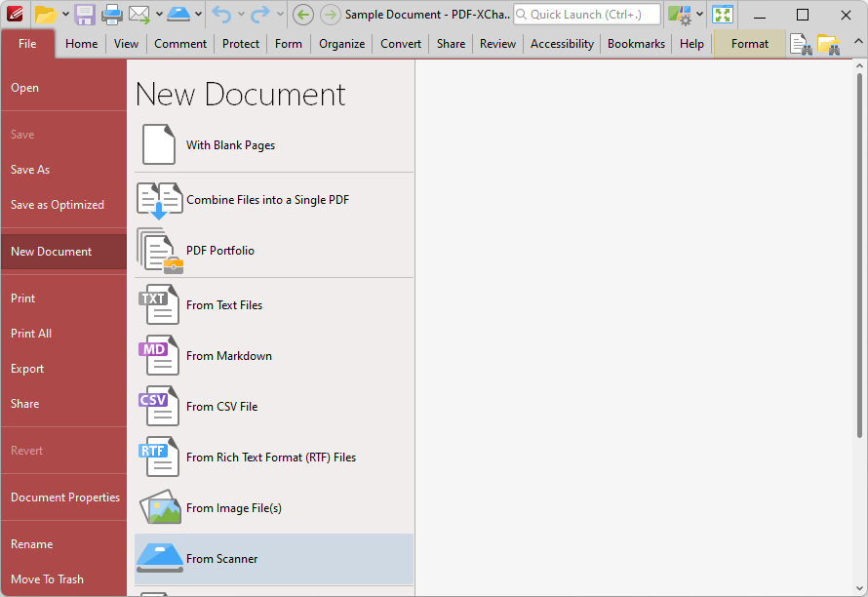The image size is (868, 597).
Task: Click the Combine Files icon
Action: coord(159,200)
